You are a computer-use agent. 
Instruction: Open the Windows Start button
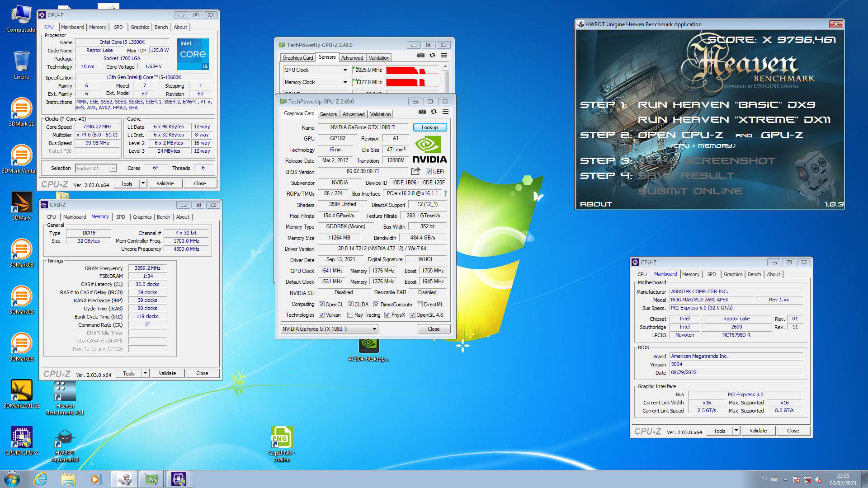click(x=12, y=479)
